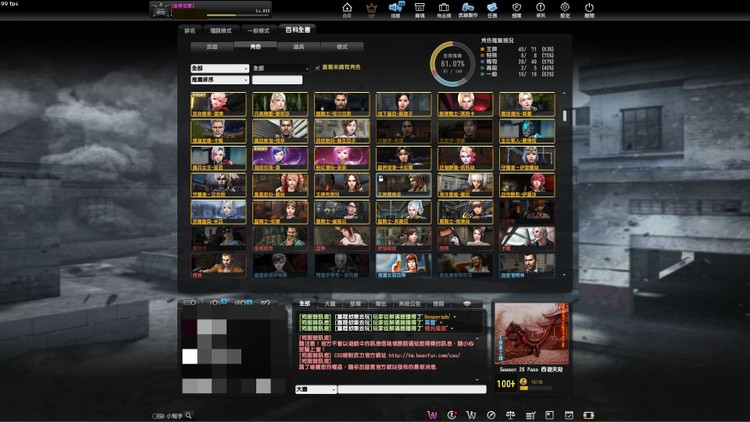Toggle the 小幫手 helper switch
750x422 pixels.
tap(158, 416)
